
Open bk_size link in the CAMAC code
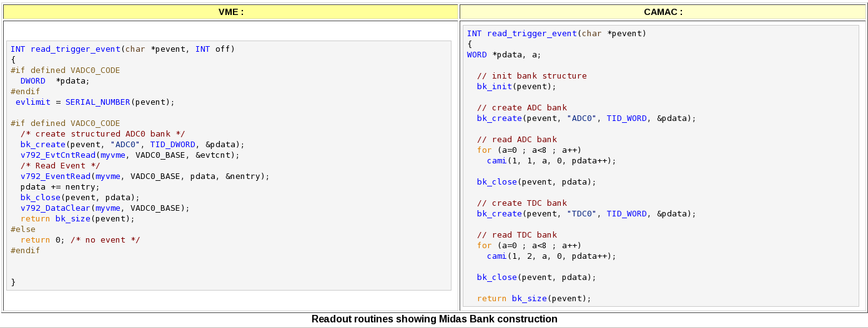[x=530, y=298]
